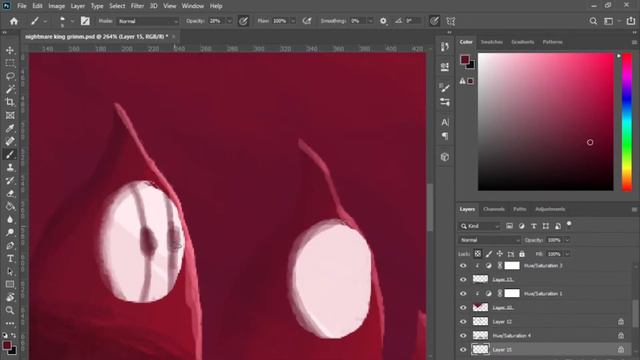640x360 pixels.
Task: Select the Hand tool
Action: pyautogui.click(x=10, y=297)
